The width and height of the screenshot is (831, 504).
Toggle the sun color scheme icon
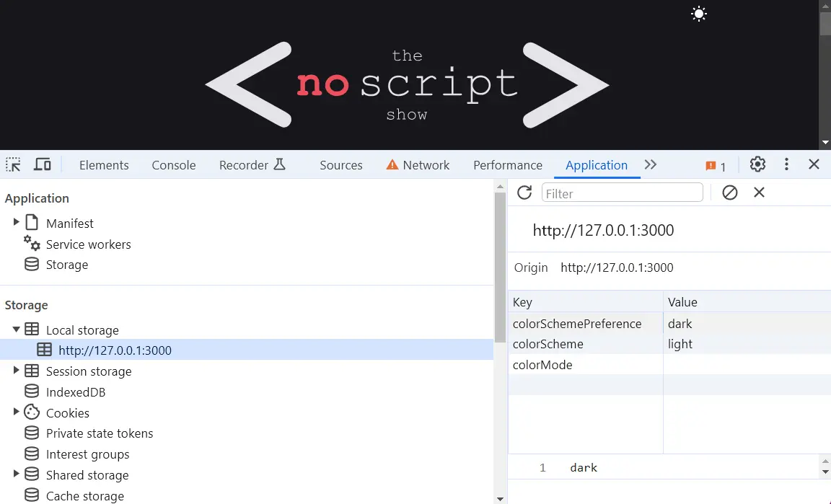point(699,14)
